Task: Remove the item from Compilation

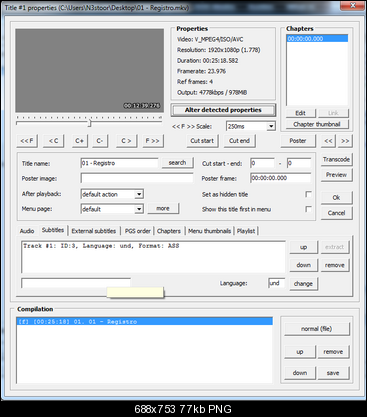Action: [x=333, y=352]
